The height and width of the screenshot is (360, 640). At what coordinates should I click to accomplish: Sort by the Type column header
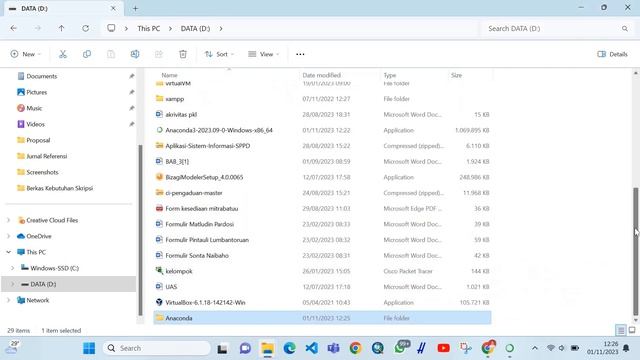390,75
